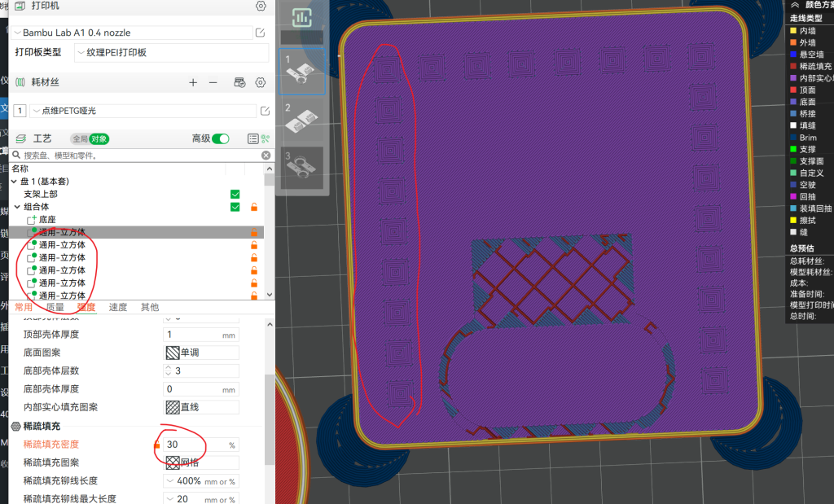This screenshot has width=834, height=504.
Task: Open the 点维PETG哑光 filament dropdown
Action: click(x=143, y=111)
